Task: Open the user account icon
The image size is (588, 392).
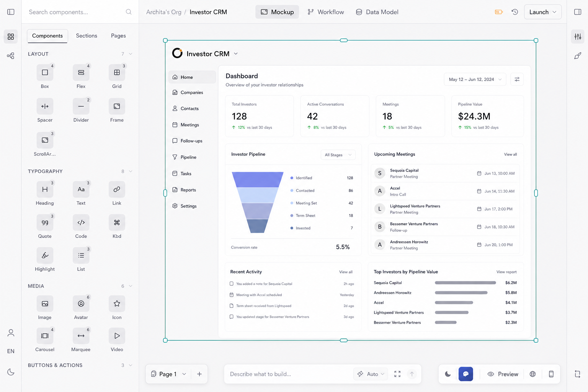Action: pos(11,333)
